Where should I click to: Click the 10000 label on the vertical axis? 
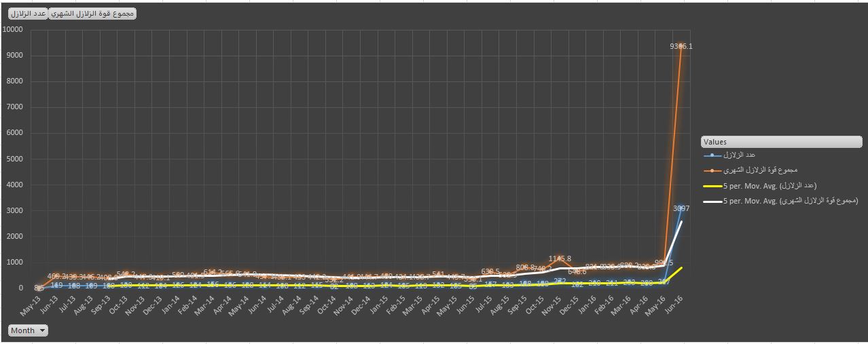click(x=13, y=30)
